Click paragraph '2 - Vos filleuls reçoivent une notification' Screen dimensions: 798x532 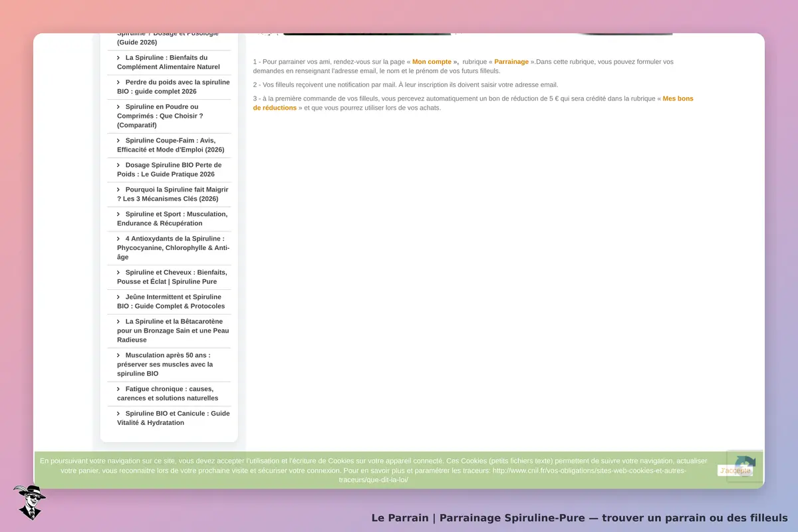tap(406, 85)
